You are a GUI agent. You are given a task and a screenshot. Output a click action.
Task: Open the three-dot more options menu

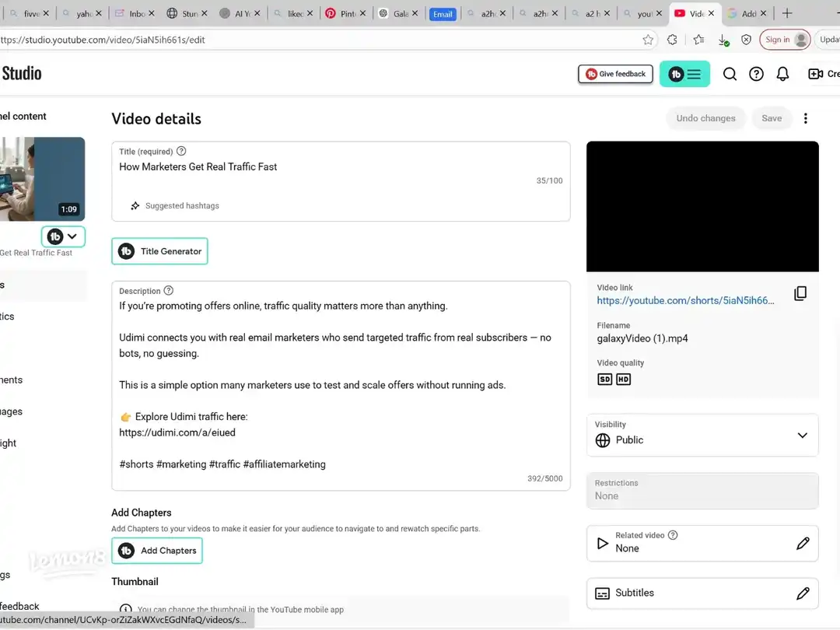click(806, 118)
